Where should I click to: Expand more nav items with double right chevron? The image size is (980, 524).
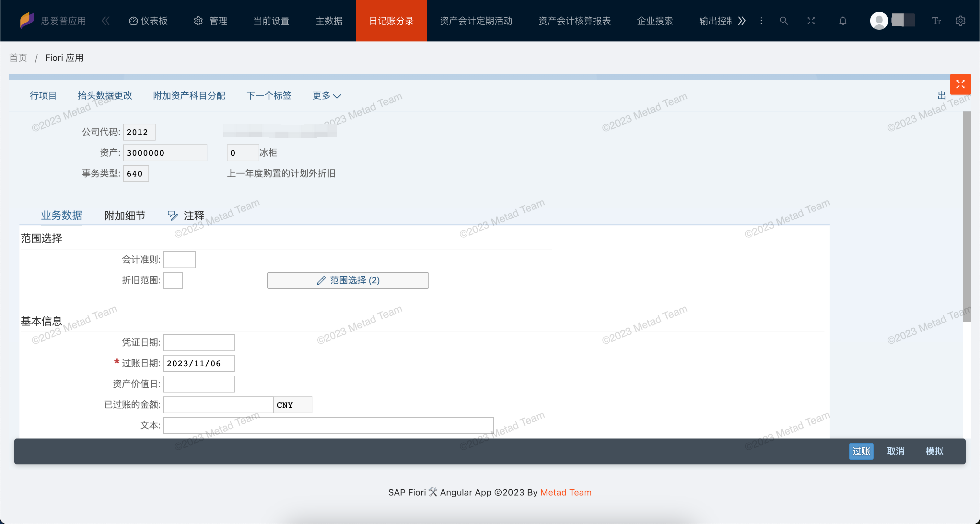(x=741, y=20)
